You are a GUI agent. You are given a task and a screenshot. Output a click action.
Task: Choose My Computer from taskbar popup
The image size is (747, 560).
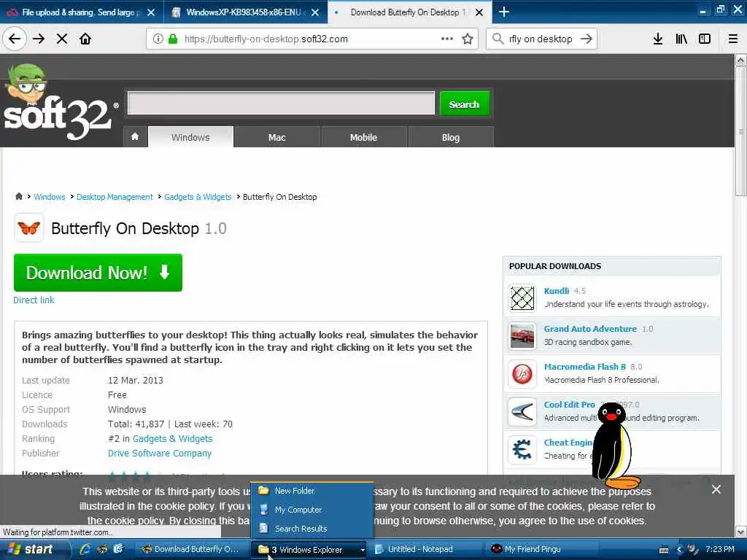[x=312, y=510]
